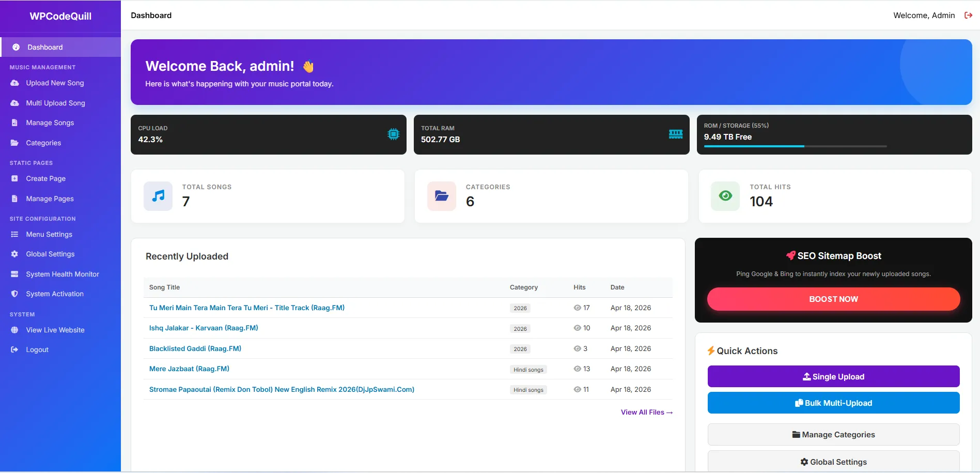This screenshot has height=473, width=980.
Task: Click the open folder icon in Categories card
Action: tap(441, 196)
